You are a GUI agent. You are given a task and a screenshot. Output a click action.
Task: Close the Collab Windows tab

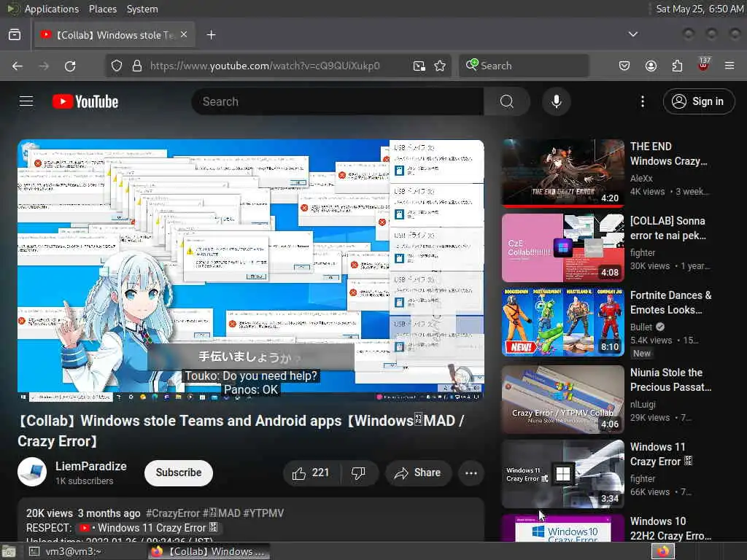(x=184, y=35)
